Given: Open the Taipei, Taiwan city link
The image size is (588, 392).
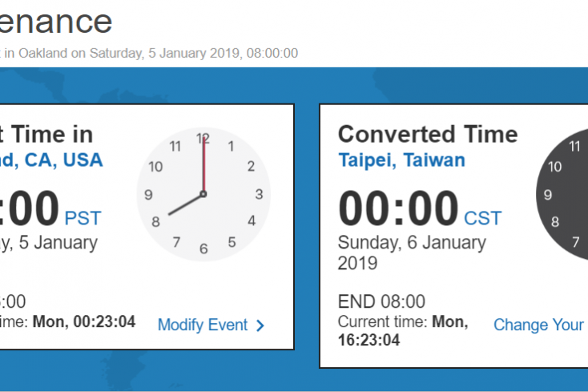Looking at the screenshot, I should click(x=401, y=160).
